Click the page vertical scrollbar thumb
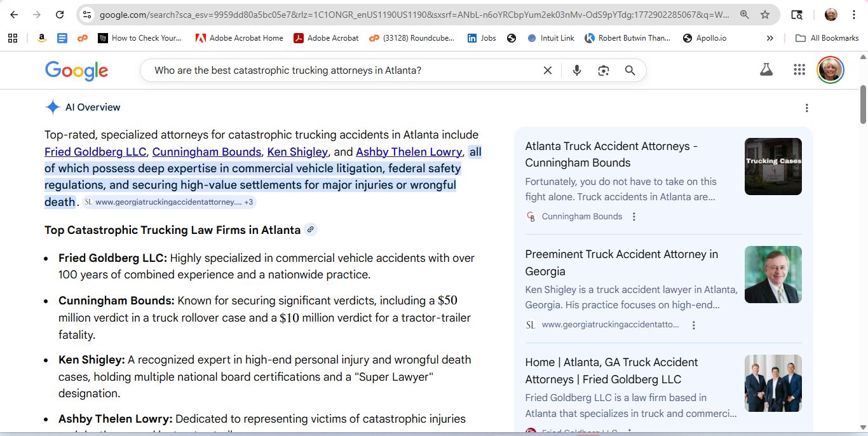 click(863, 104)
